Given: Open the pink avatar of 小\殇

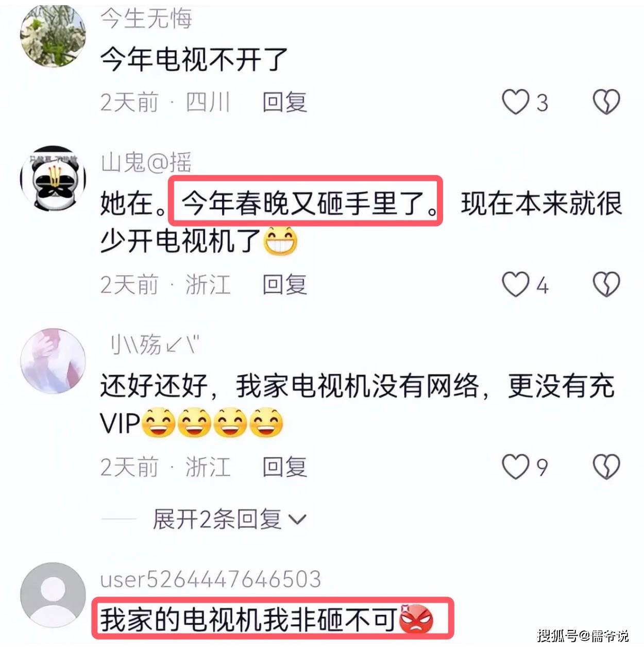Looking at the screenshot, I should click(53, 361).
